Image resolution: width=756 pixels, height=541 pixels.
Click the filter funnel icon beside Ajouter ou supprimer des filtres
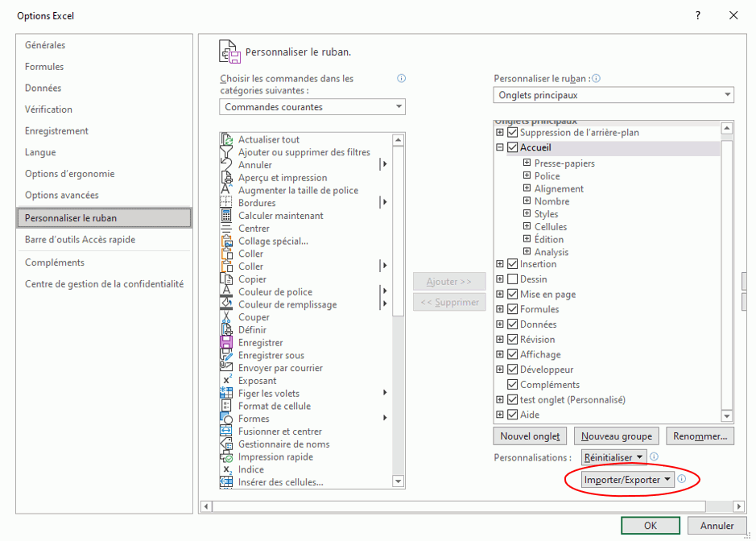pos(226,152)
